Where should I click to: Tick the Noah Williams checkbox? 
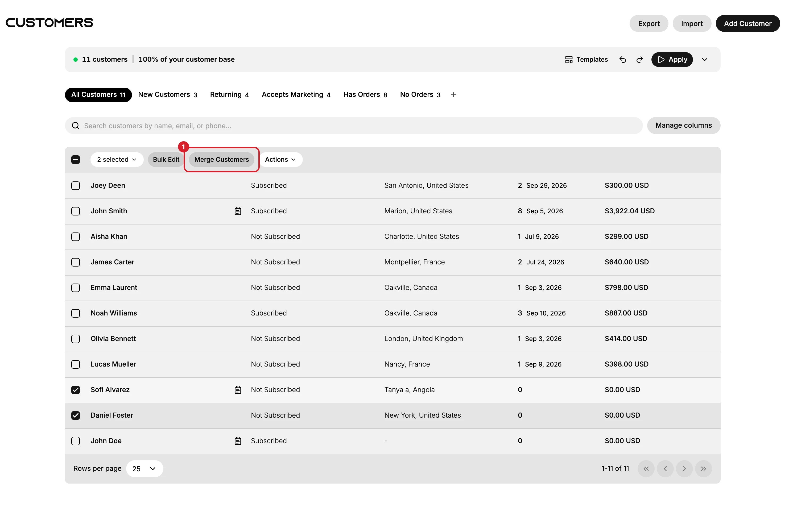coord(76,313)
